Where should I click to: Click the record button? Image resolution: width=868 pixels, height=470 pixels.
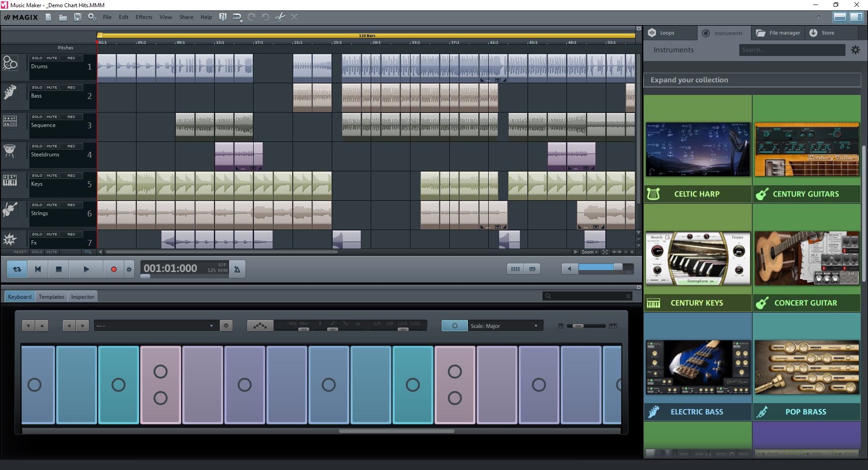click(113, 269)
